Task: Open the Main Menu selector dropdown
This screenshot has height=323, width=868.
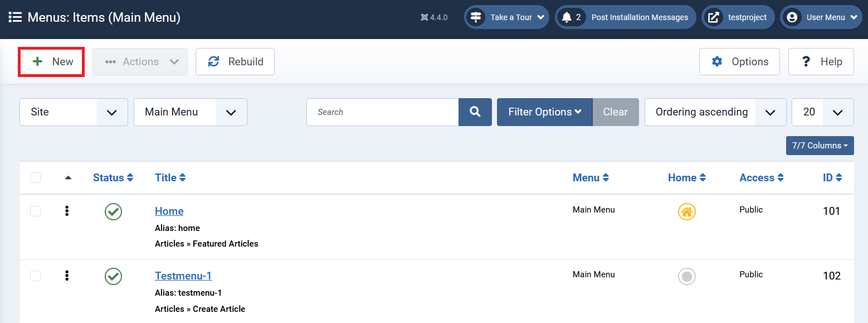Action: (x=191, y=112)
